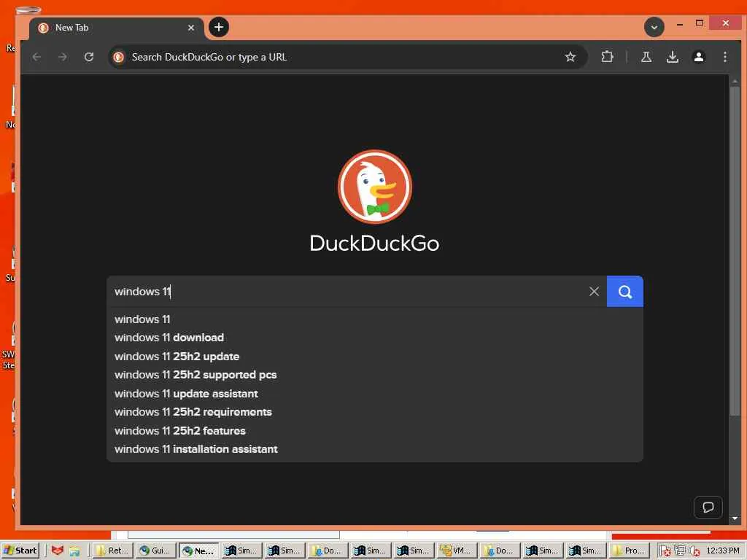Open the Chrome Labs flask icon

coord(646,57)
